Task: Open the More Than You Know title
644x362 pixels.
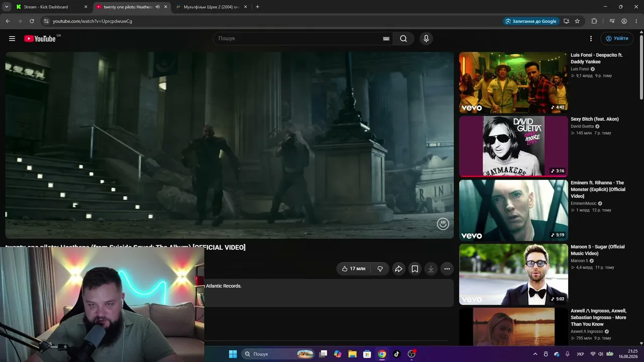Action: (598, 318)
